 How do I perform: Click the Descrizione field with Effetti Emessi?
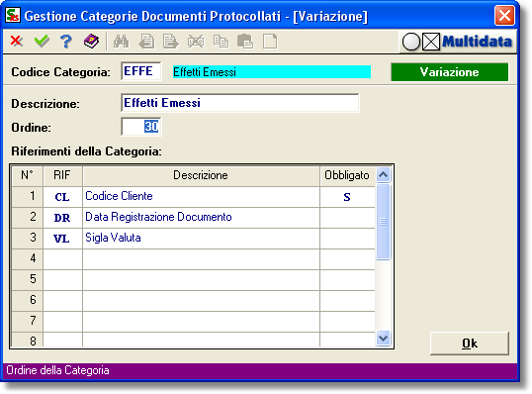(240, 103)
